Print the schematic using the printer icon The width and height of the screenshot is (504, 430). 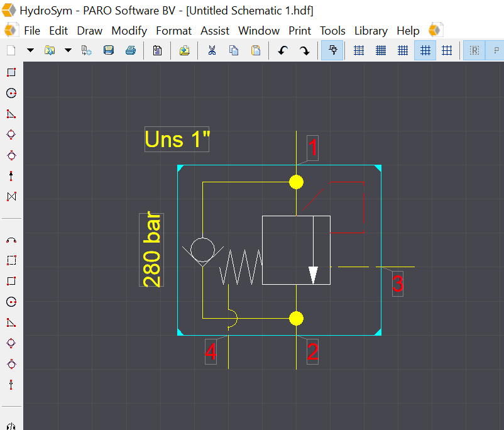point(131,50)
